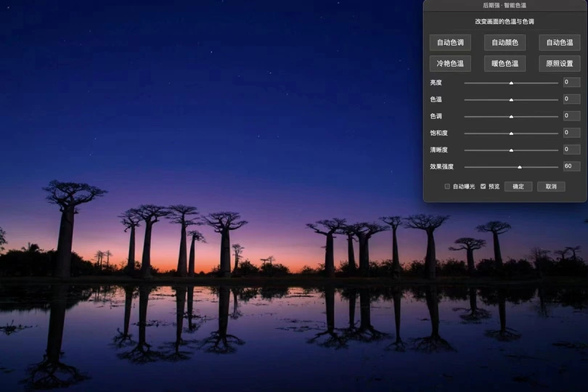Cancel the dialog with 取消
The width and height of the screenshot is (588, 392).
pyautogui.click(x=551, y=187)
